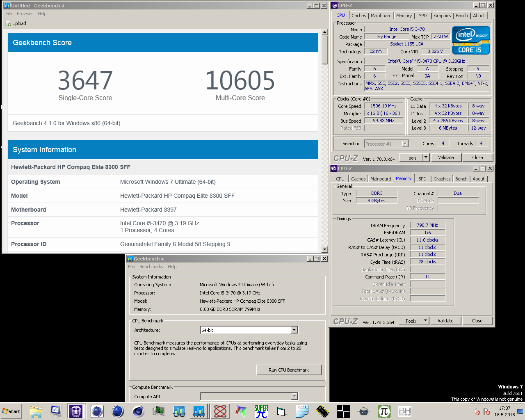
Task: Click the scroll up arrow in Geekbench results
Action: click(325, 32)
